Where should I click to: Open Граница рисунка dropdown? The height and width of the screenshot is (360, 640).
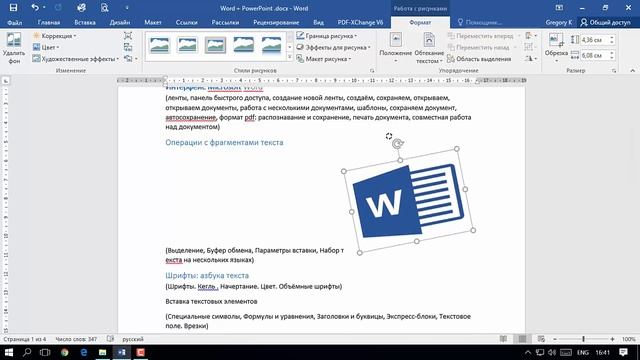click(x=326, y=36)
